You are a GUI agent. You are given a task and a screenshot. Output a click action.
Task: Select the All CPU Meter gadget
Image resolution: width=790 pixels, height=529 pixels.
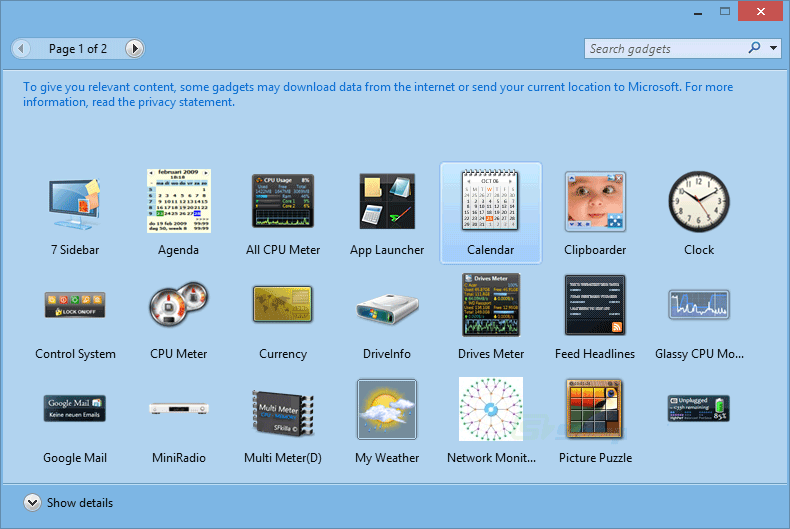click(x=283, y=202)
